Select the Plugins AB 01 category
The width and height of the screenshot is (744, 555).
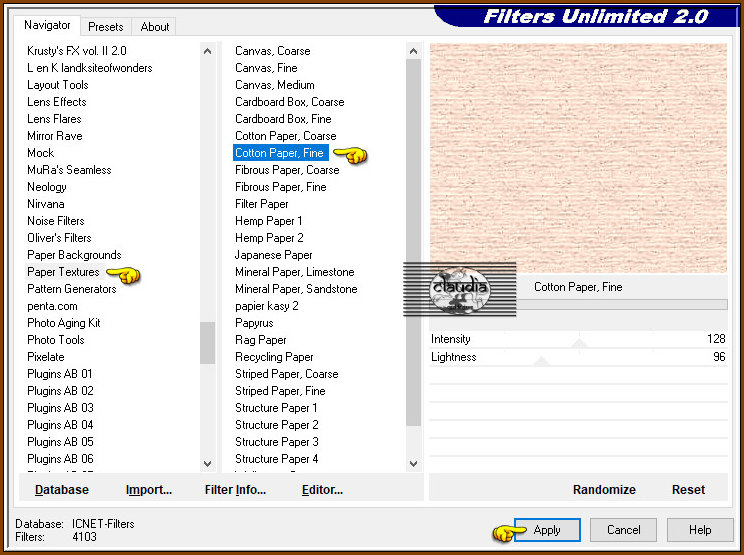click(x=60, y=374)
